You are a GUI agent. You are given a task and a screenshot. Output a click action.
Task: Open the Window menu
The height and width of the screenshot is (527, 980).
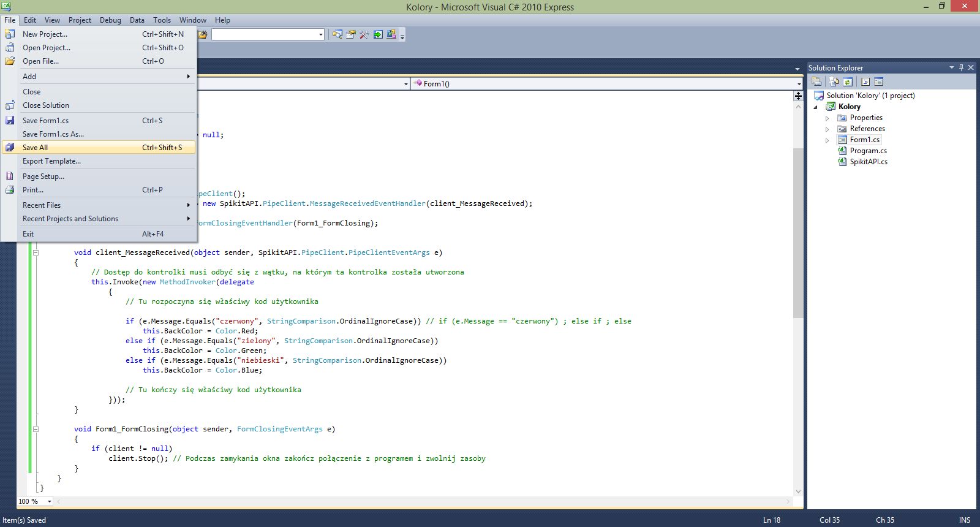coord(193,20)
